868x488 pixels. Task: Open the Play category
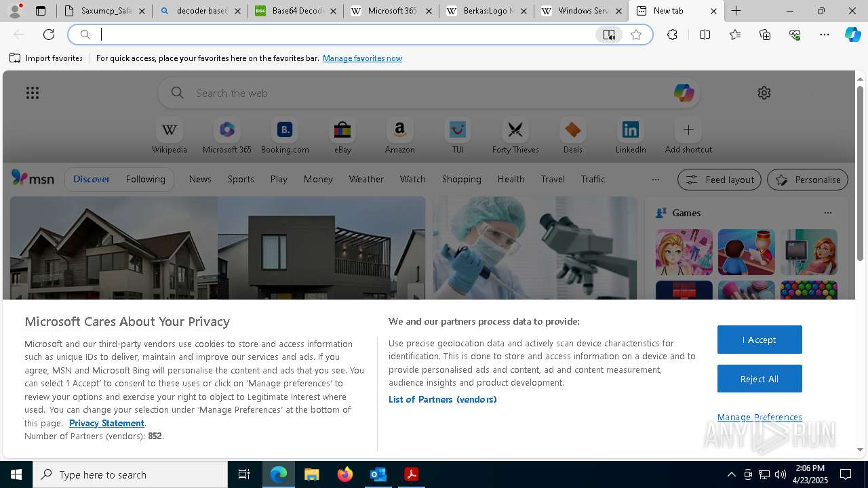(x=279, y=179)
